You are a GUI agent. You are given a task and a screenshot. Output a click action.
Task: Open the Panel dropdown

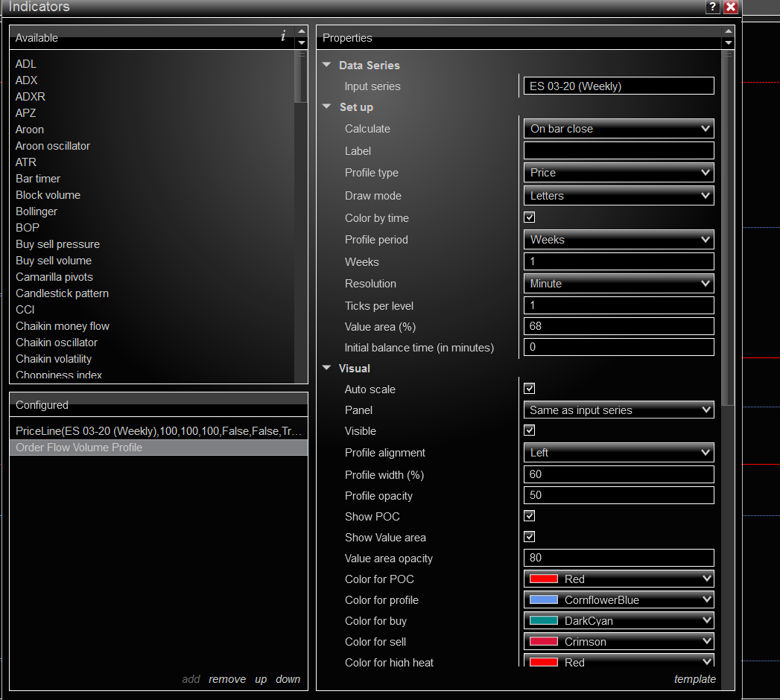[x=619, y=410]
